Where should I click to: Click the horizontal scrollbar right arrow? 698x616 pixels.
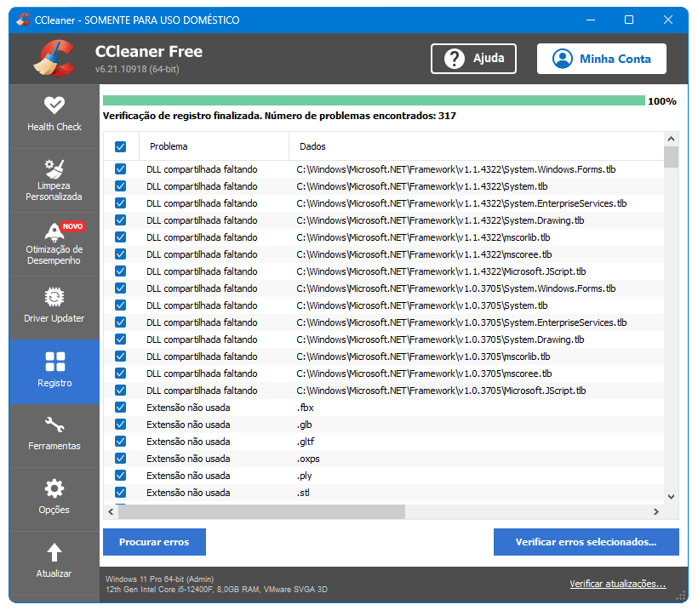655,512
